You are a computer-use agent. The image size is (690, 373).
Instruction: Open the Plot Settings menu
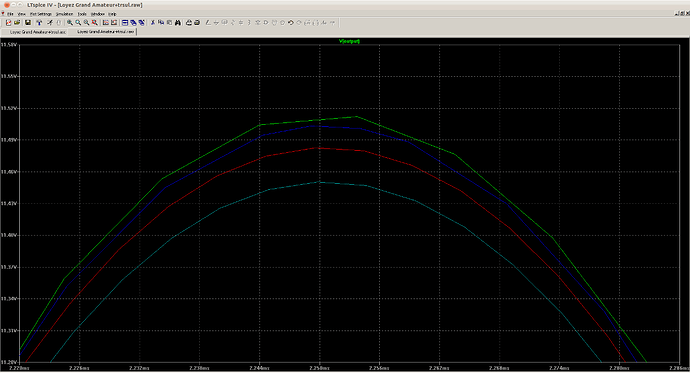tap(40, 14)
